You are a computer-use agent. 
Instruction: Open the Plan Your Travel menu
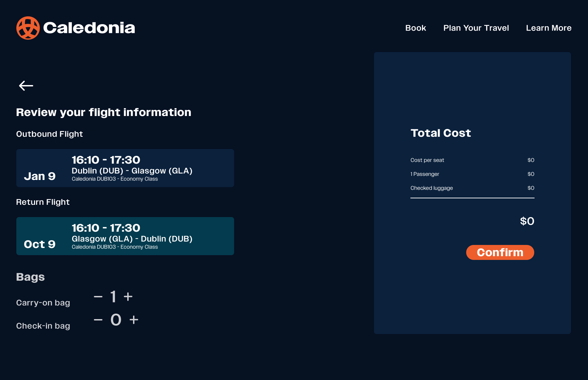476,28
